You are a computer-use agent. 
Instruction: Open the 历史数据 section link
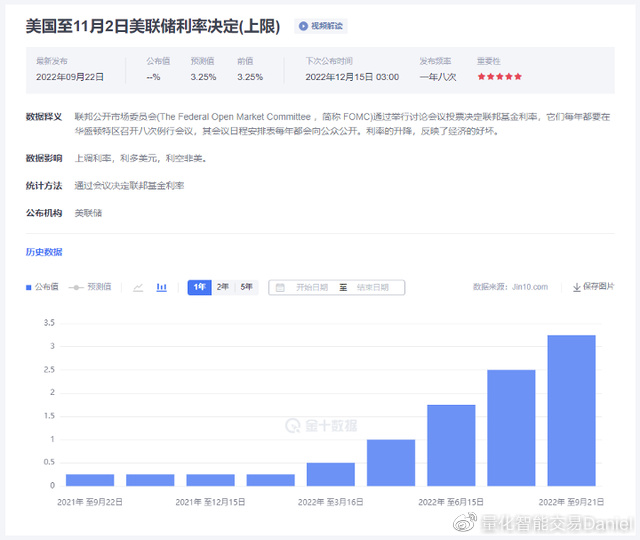point(44,252)
